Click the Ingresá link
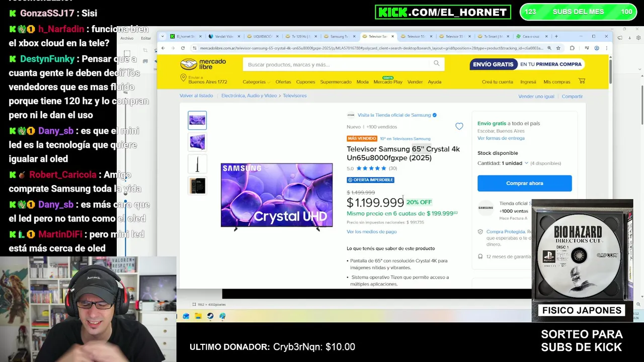 pos(528,82)
